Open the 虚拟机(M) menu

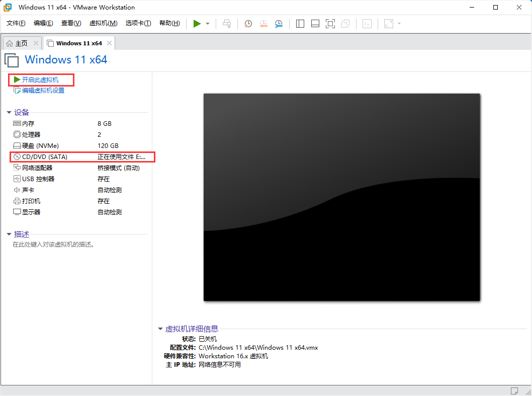(103, 23)
